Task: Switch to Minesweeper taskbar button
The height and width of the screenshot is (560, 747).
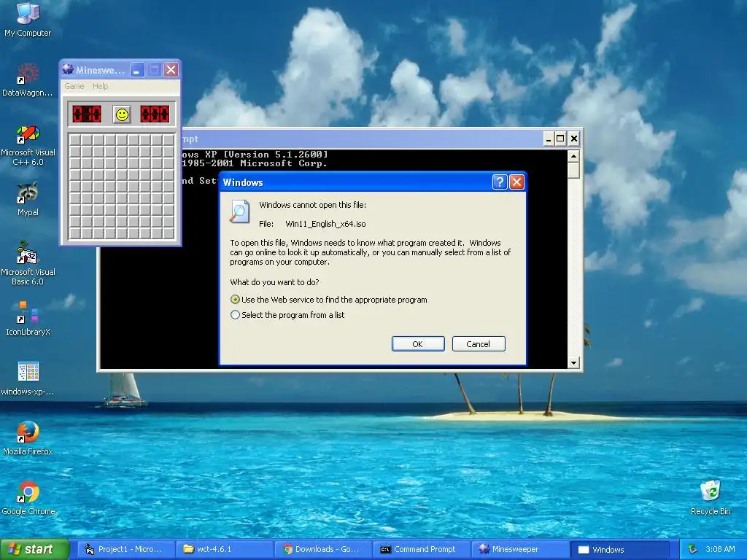Action: tap(520, 549)
